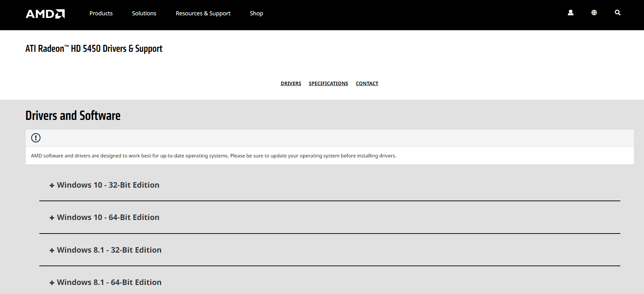Click the ATI Radeon HD 5450 page title

click(94, 49)
